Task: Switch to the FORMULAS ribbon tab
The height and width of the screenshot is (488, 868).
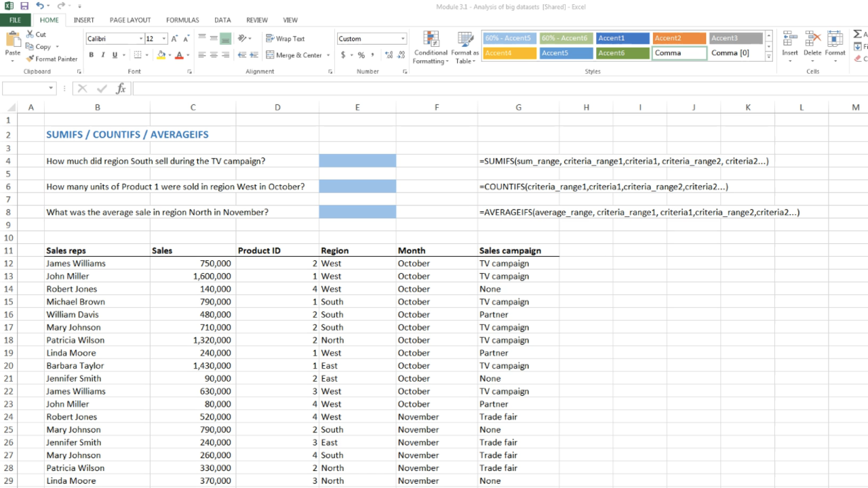Action: point(182,20)
